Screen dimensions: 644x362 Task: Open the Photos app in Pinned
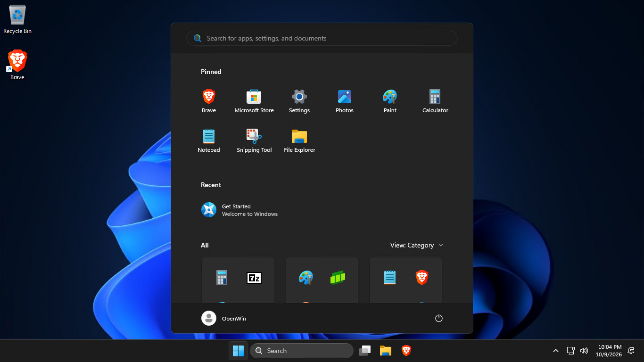pos(345,101)
